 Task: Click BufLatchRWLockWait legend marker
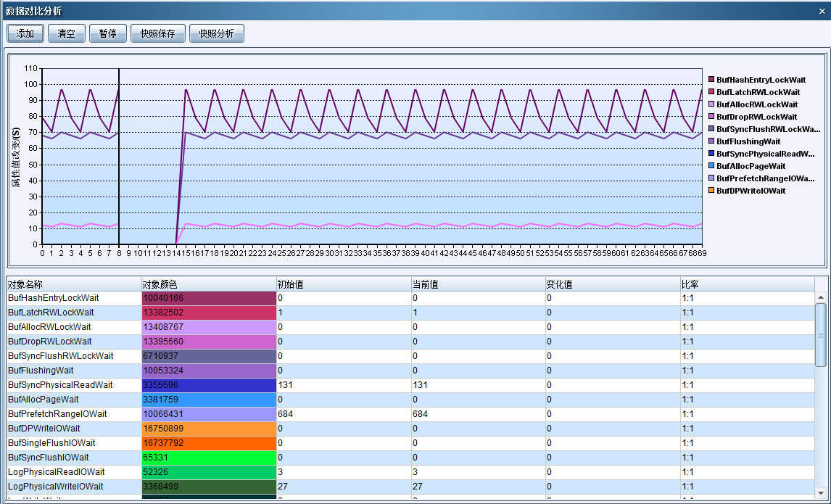pyautogui.click(x=711, y=92)
